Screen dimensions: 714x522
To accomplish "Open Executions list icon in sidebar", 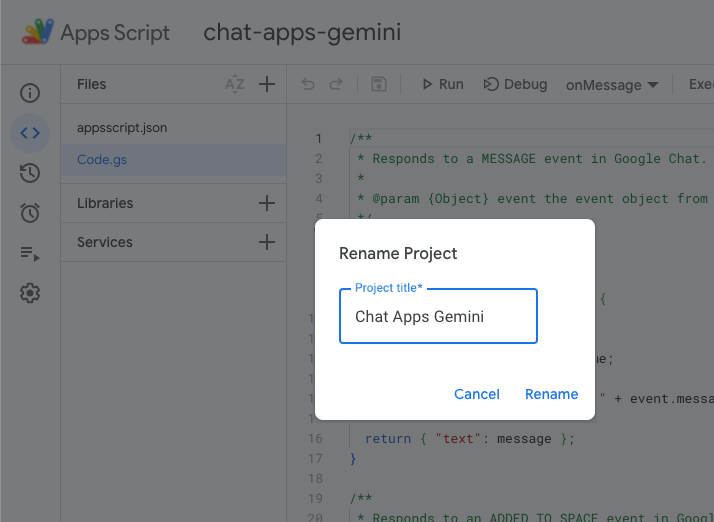I will (30, 254).
